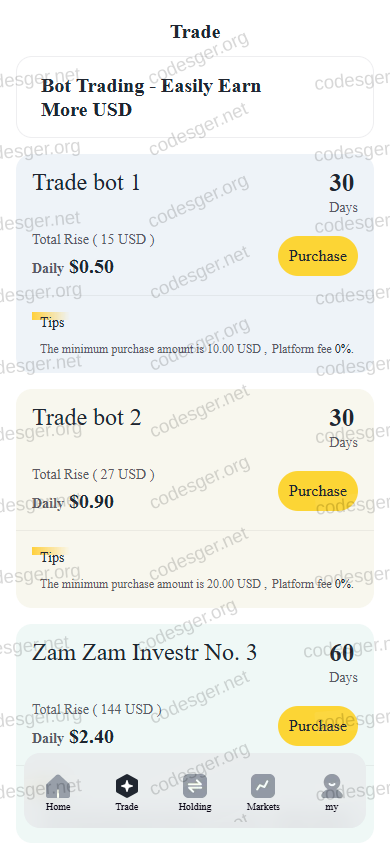The width and height of the screenshot is (390, 844).
Task: Purchase Trade bot 2
Action: (318, 491)
